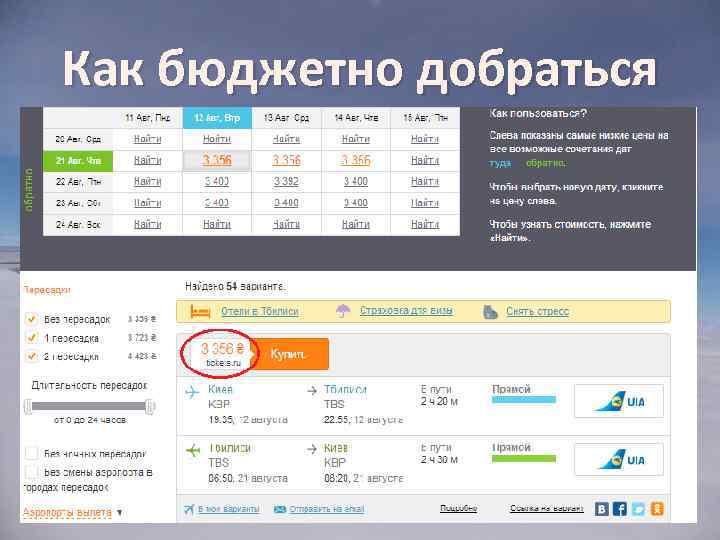Select the 11 Авг, Пнд departure column header

(x=148, y=118)
